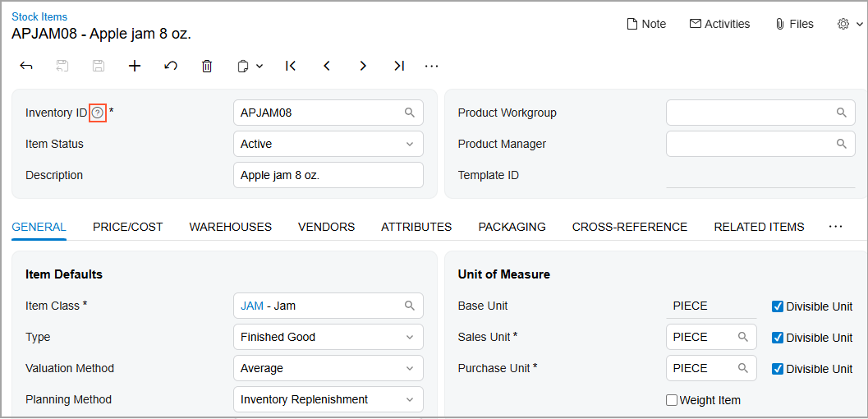Add a new stock item record
The width and height of the screenshot is (868, 419).
coord(135,66)
